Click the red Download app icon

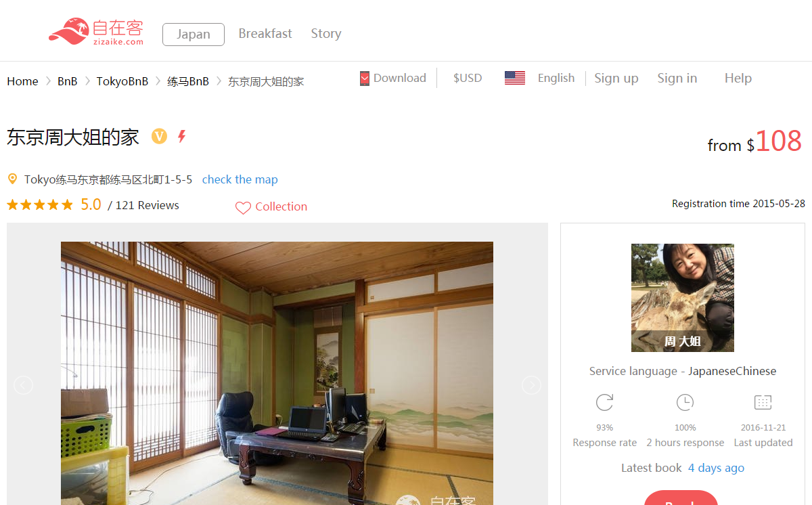click(365, 79)
